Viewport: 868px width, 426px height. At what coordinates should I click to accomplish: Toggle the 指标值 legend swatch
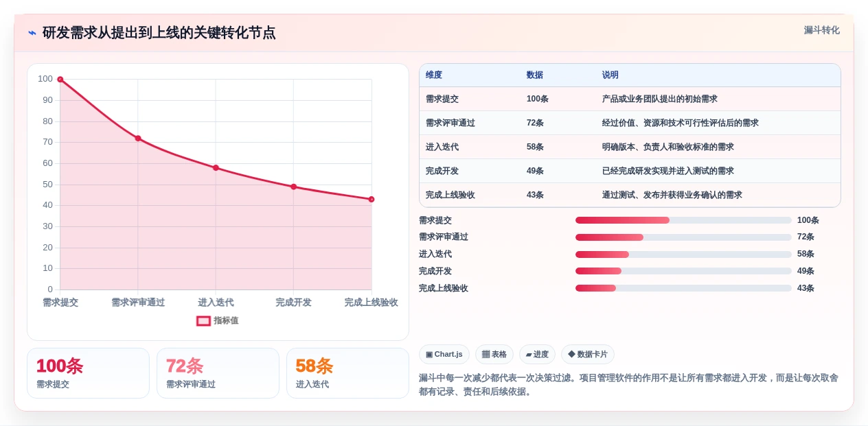[x=203, y=320]
